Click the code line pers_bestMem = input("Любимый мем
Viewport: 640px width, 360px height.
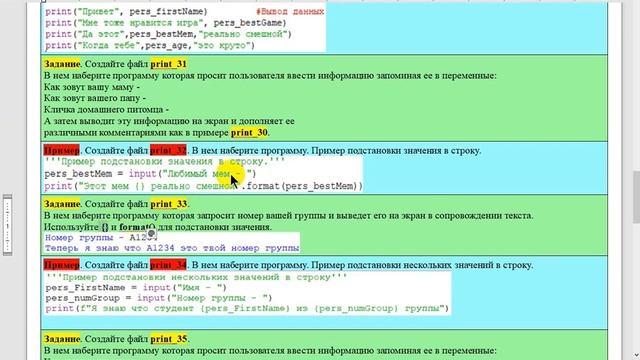tap(151, 174)
